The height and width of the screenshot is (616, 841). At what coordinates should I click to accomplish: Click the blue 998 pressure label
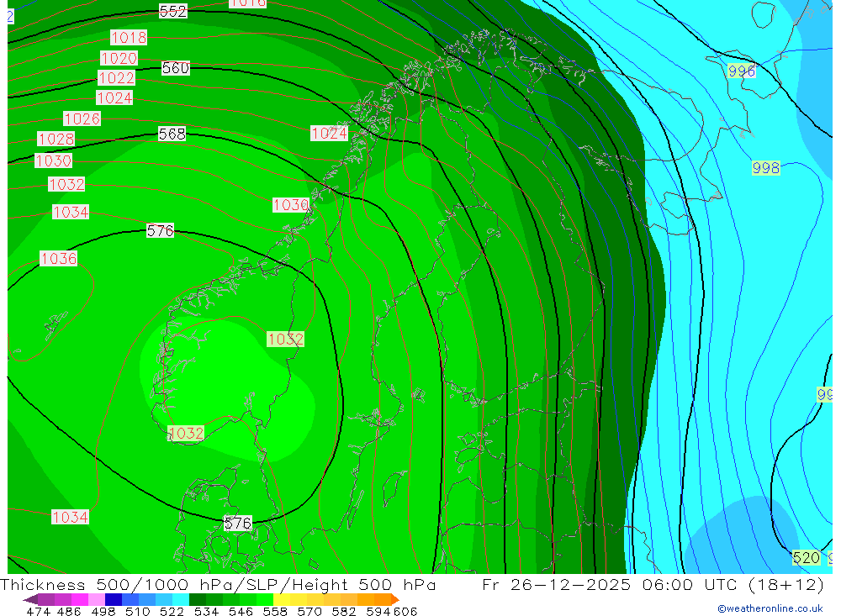(765, 168)
